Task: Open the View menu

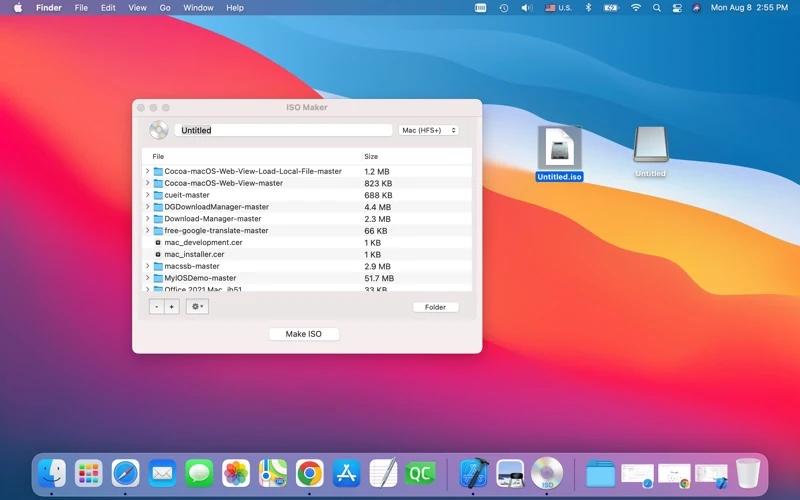Action: pos(137,8)
